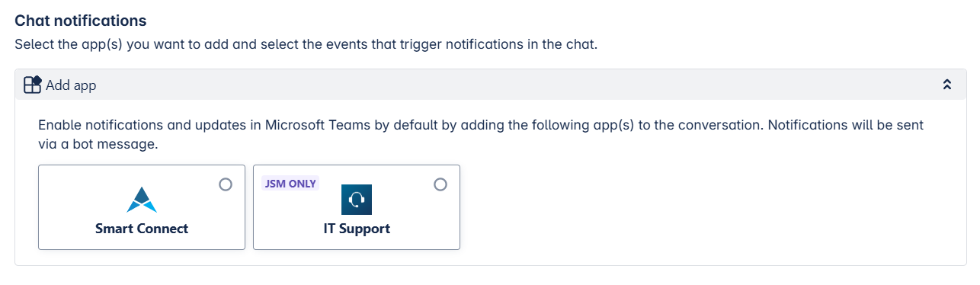The image size is (980, 285).
Task: Collapse the section using the double-chevron icon
Action: click(x=947, y=85)
